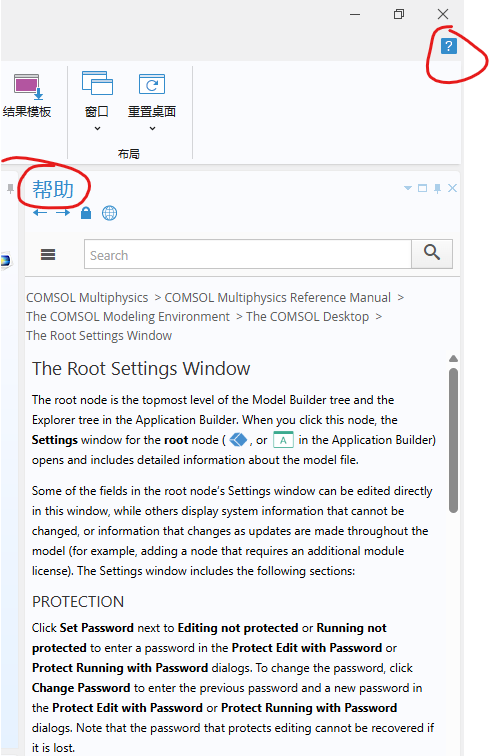Click the help scrollbar up arrow

tap(453, 359)
